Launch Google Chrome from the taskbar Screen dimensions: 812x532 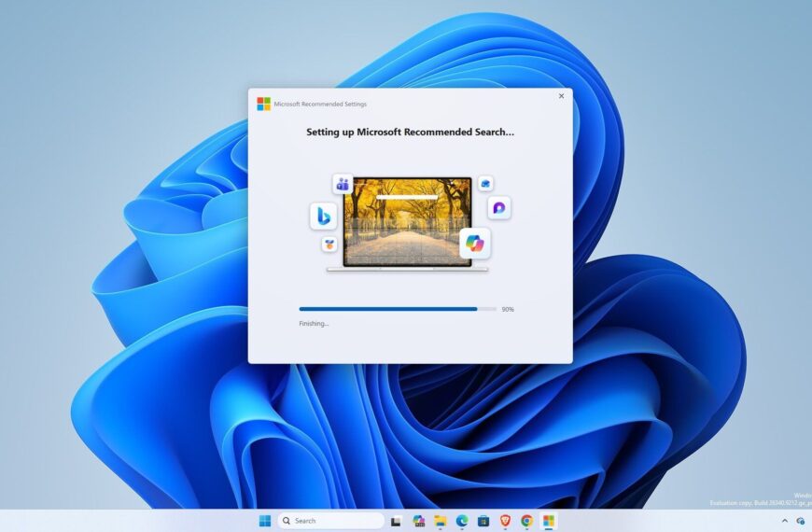point(526,521)
